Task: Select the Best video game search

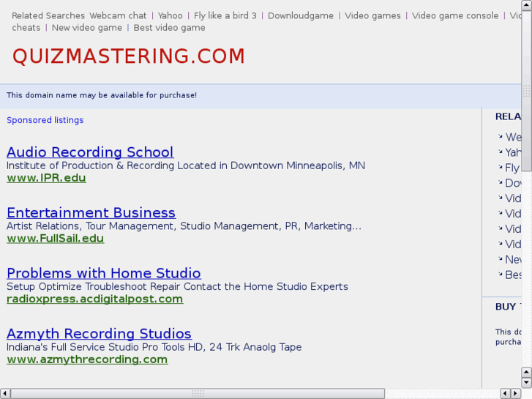Action: [169, 28]
